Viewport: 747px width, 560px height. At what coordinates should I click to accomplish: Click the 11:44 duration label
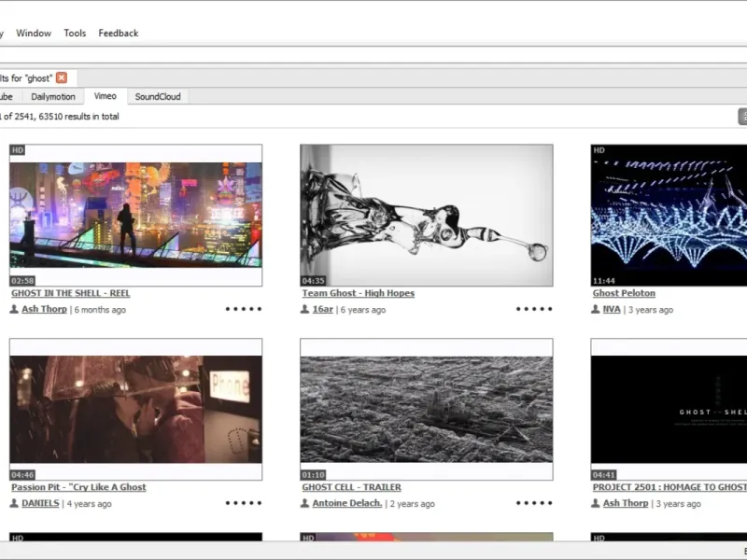(x=604, y=281)
